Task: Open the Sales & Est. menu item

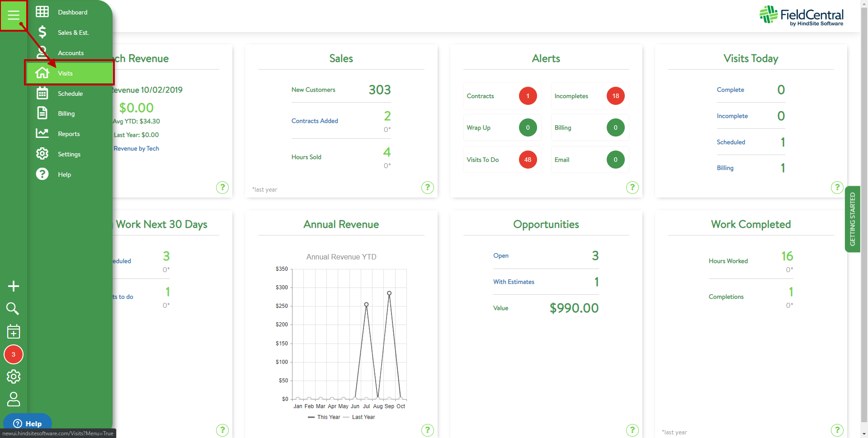Action: point(73,33)
